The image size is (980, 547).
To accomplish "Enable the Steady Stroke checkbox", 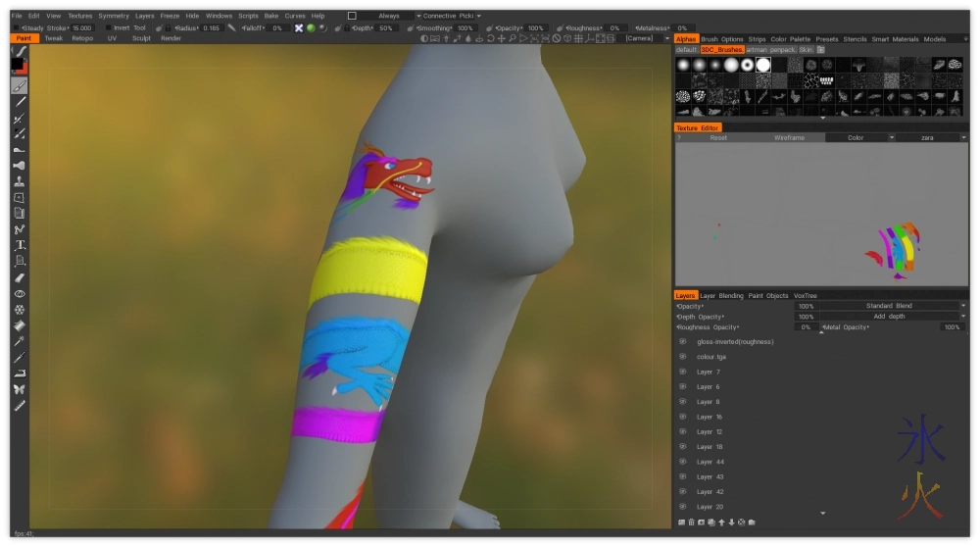I will [14, 28].
